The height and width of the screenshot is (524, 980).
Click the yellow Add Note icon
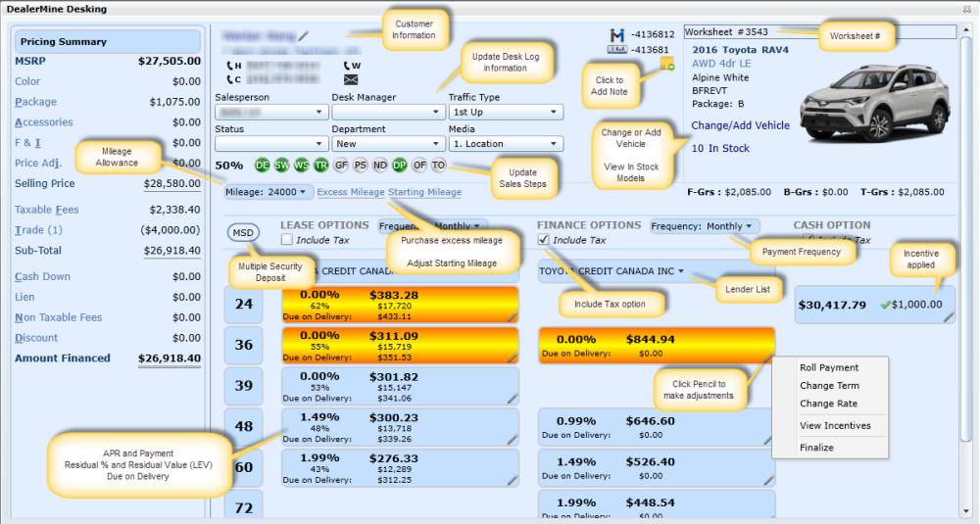click(667, 65)
